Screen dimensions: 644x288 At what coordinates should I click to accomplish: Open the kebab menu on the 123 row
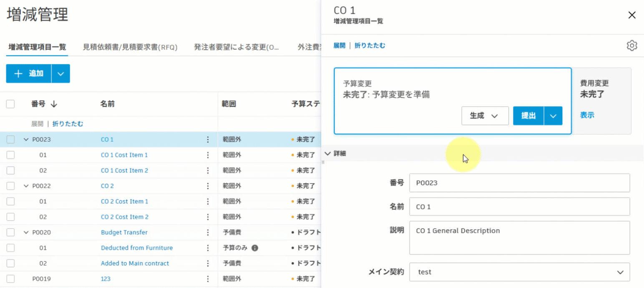pyautogui.click(x=208, y=278)
